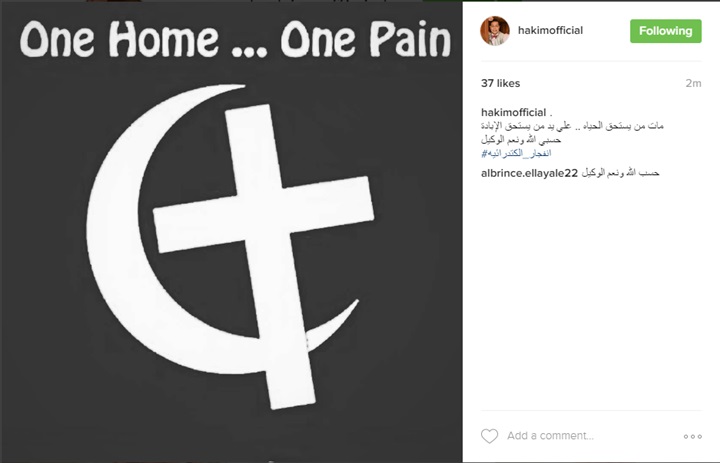Select the Arabic caption first line
Screen dimensions: 720x463
[572, 126]
